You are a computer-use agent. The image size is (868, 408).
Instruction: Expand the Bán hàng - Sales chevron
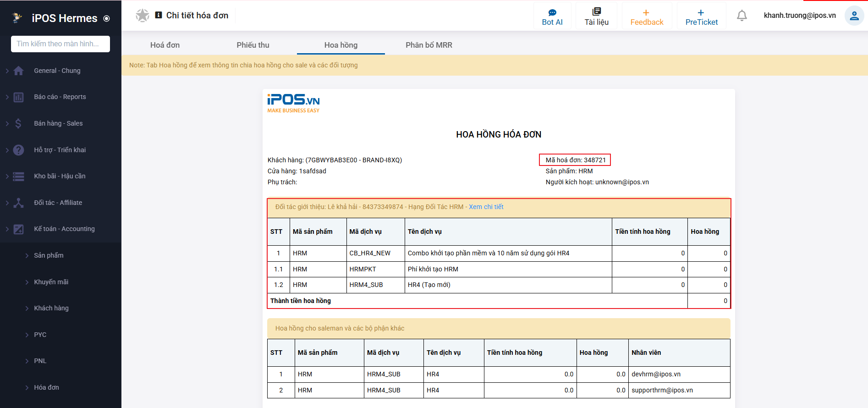coord(7,123)
